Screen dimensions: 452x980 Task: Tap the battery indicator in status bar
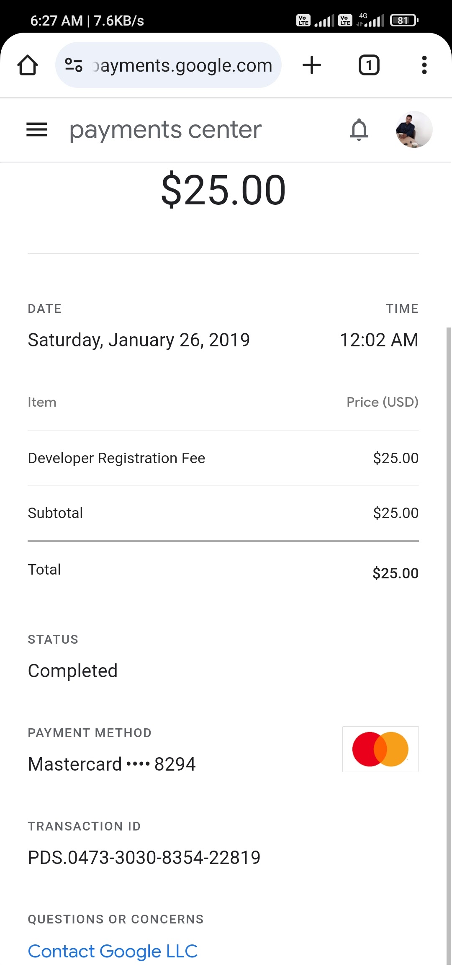click(403, 20)
